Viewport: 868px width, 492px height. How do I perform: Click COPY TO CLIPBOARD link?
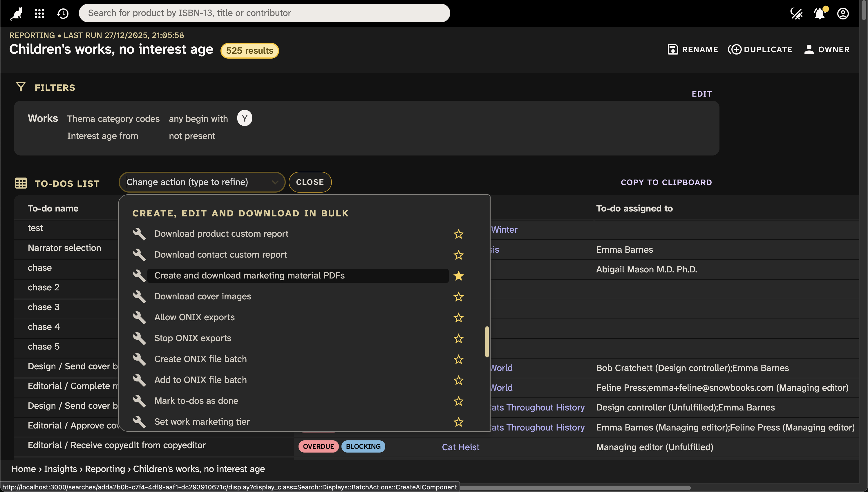(x=666, y=182)
